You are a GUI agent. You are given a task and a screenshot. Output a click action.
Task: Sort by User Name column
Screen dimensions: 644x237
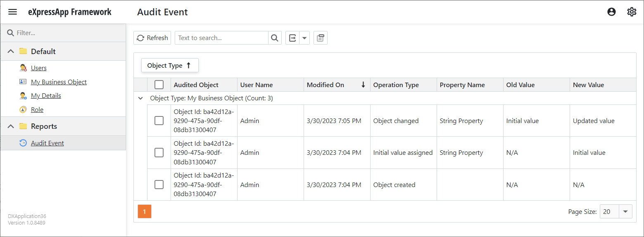(271, 85)
